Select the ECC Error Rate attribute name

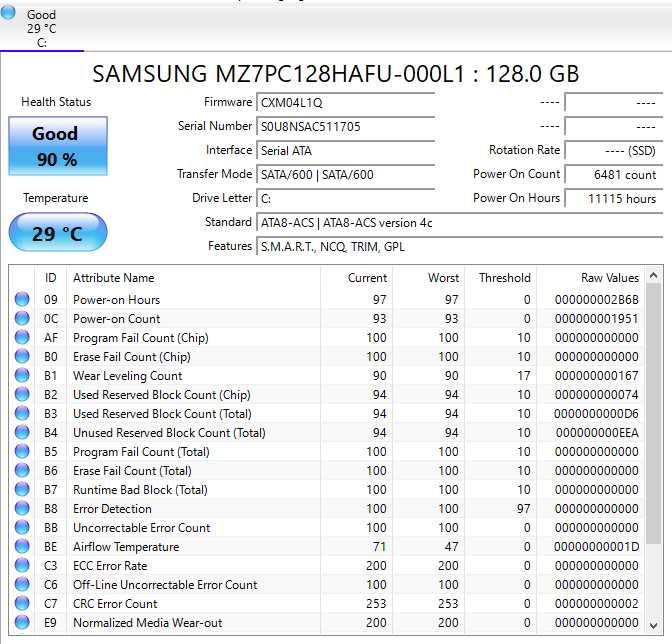[110, 566]
